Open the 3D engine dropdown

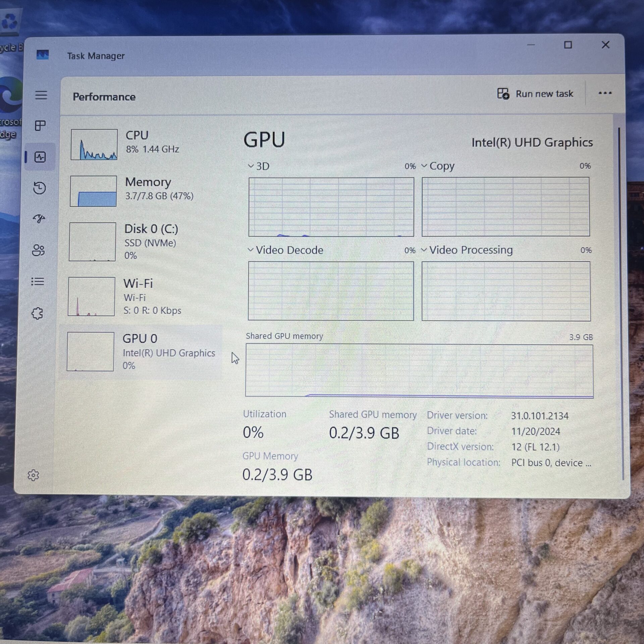(258, 166)
